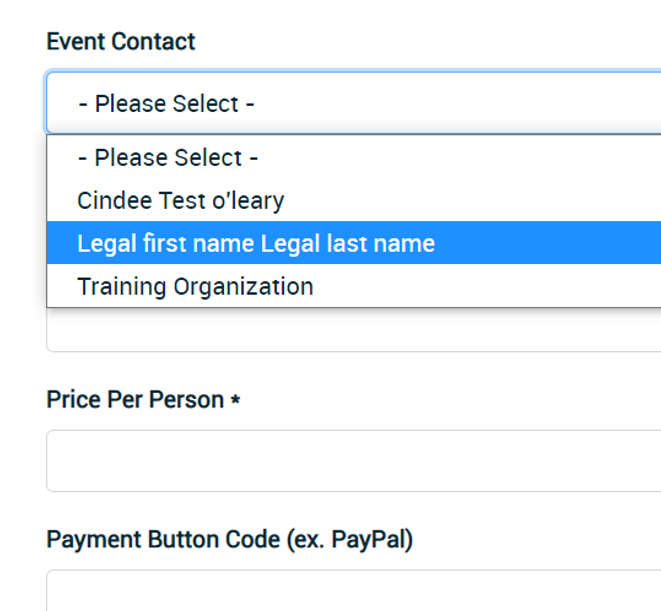
Task: Choose the '- Please Select -' list option
Action: pos(168,158)
